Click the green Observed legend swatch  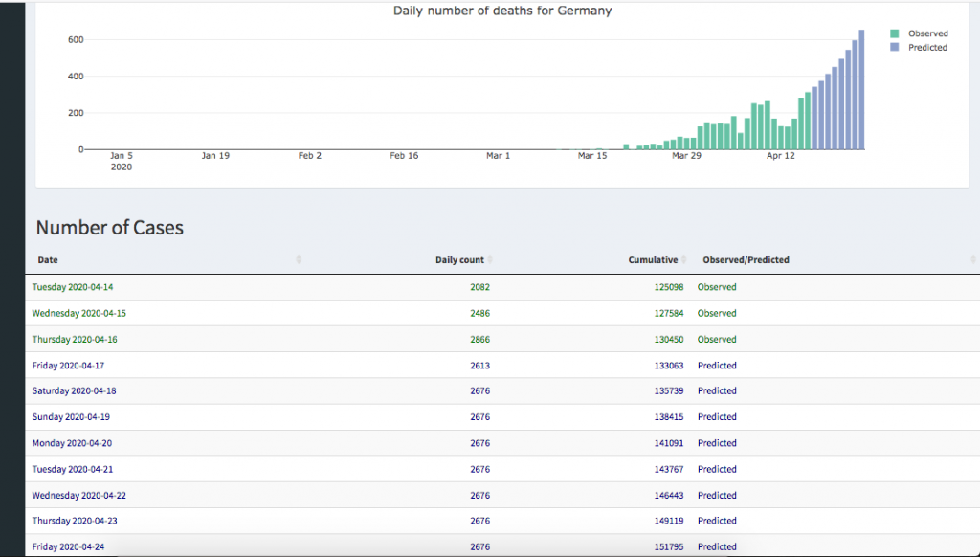coord(895,33)
